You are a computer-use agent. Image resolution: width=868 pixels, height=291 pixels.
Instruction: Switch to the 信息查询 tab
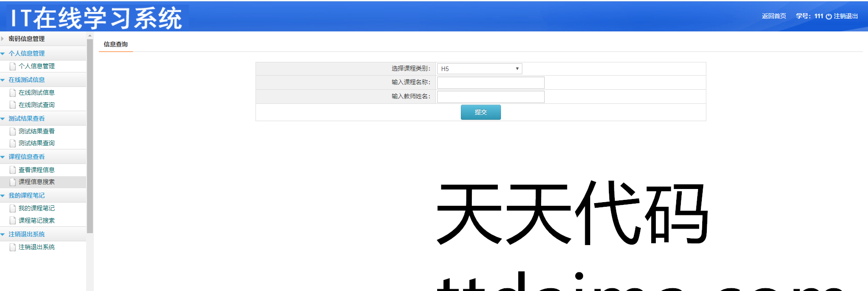[x=116, y=44]
